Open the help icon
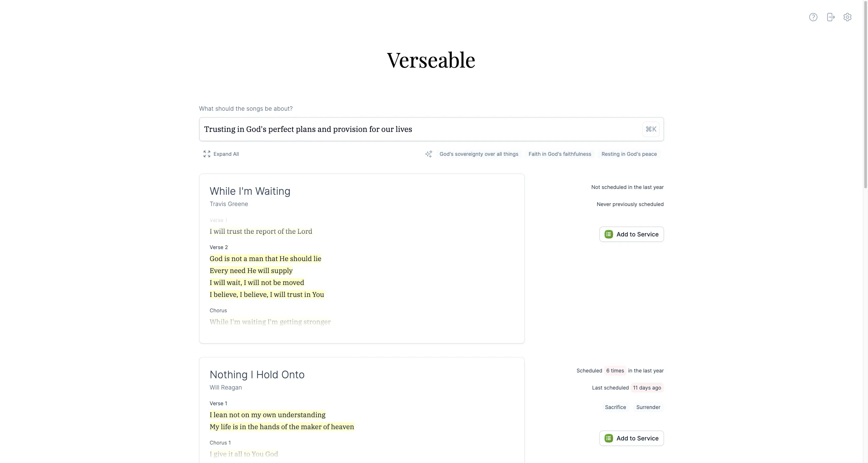This screenshot has height=463, width=868. [x=813, y=17]
